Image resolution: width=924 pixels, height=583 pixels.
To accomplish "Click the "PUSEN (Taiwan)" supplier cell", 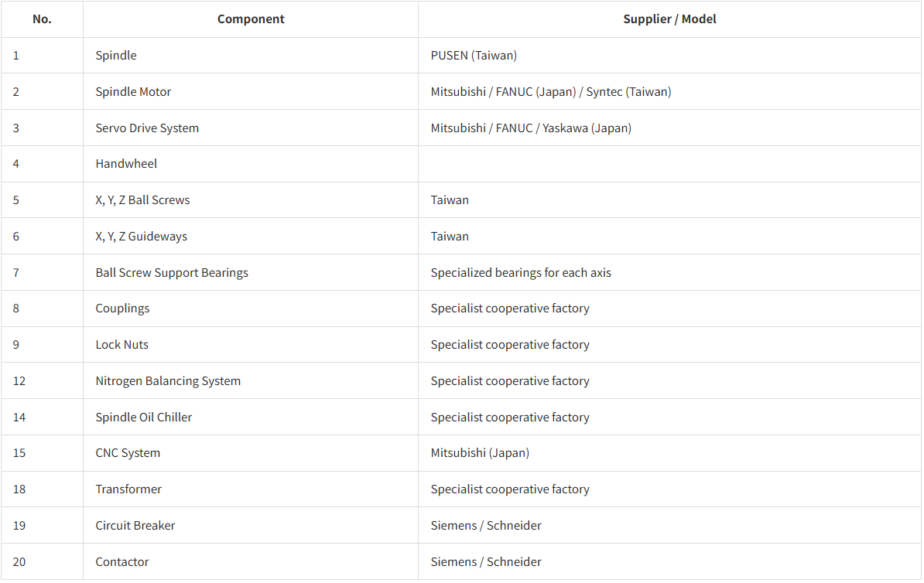I will coord(474,56).
